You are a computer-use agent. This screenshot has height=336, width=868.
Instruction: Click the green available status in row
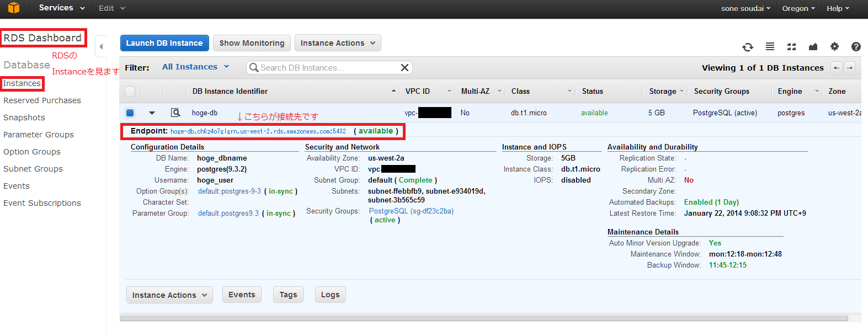point(594,113)
